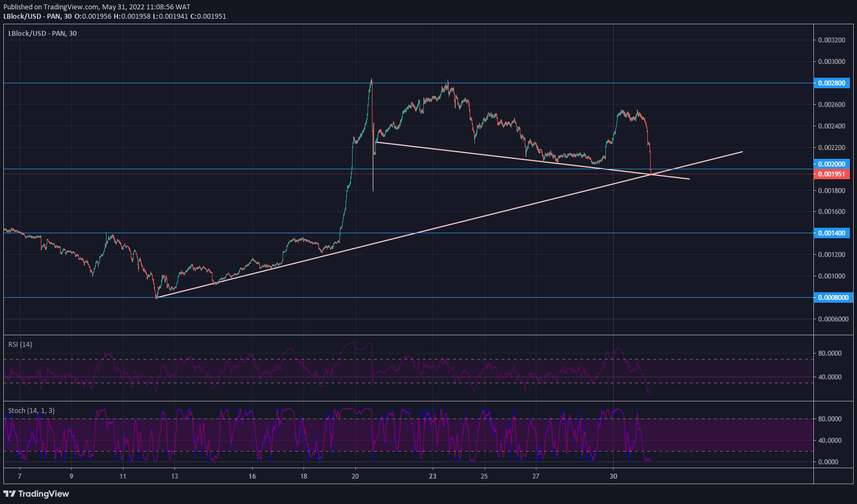This screenshot has height=504, width=857.
Task: Click date 9 on the time axis
Action: (71, 476)
